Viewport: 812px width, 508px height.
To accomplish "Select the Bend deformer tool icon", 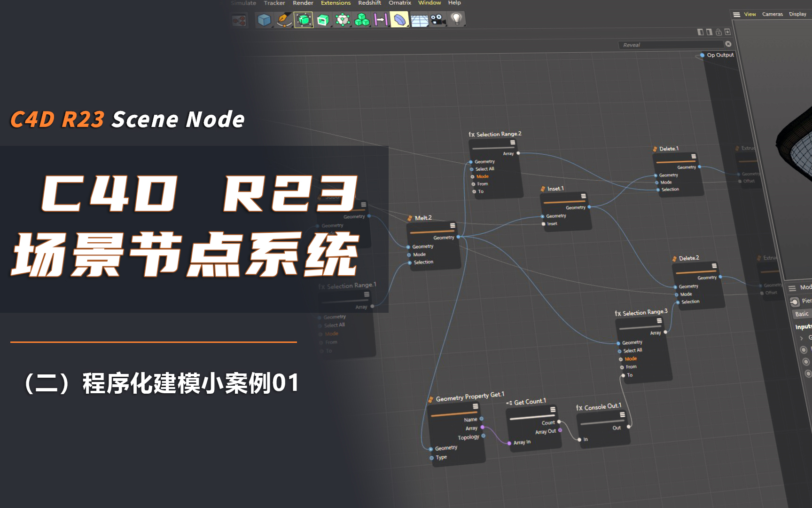I will click(x=399, y=20).
